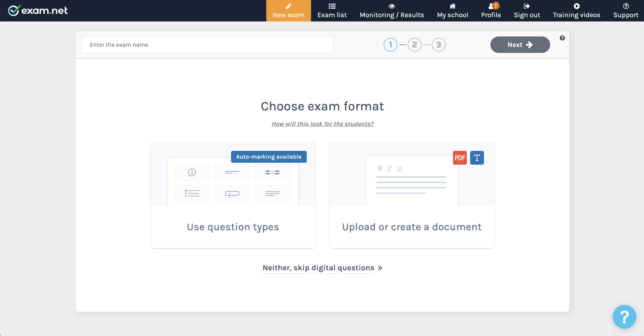This screenshot has height=336, width=644.
Task: Open My school using the home icon
Action: click(453, 6)
